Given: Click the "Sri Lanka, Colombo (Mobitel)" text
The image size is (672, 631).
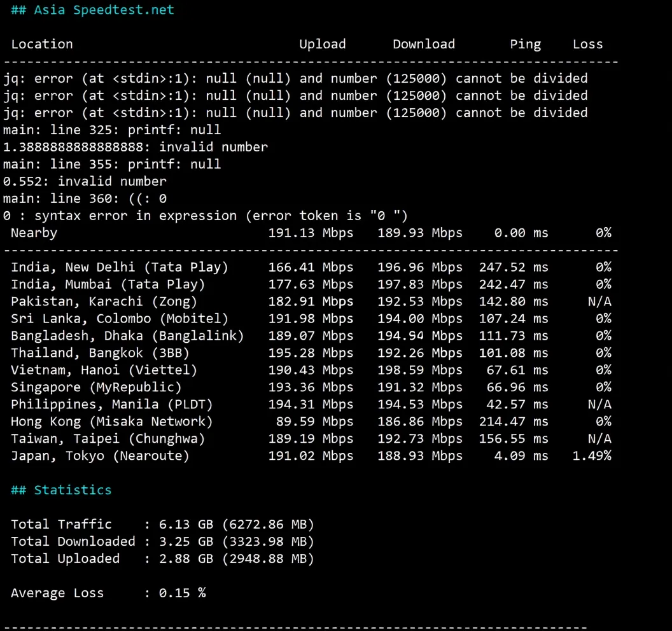Looking at the screenshot, I should 119,319.
